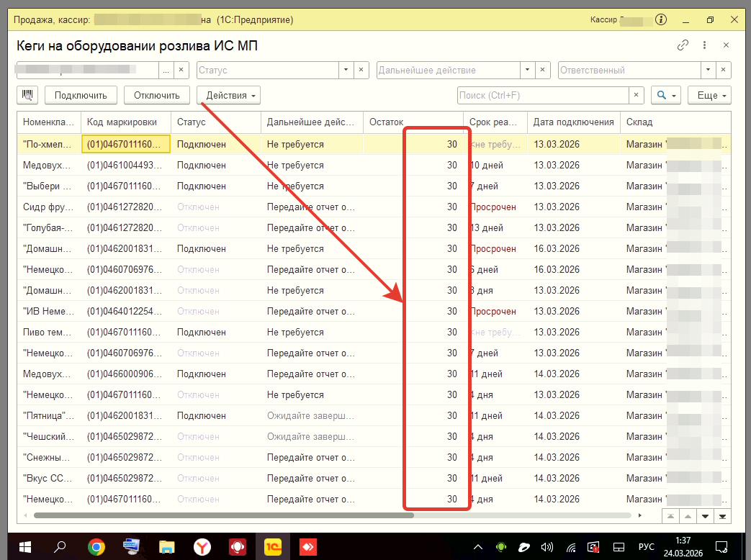Screen dimensions: 751x560
Task: Open the three-dot form menu
Action: point(704,45)
